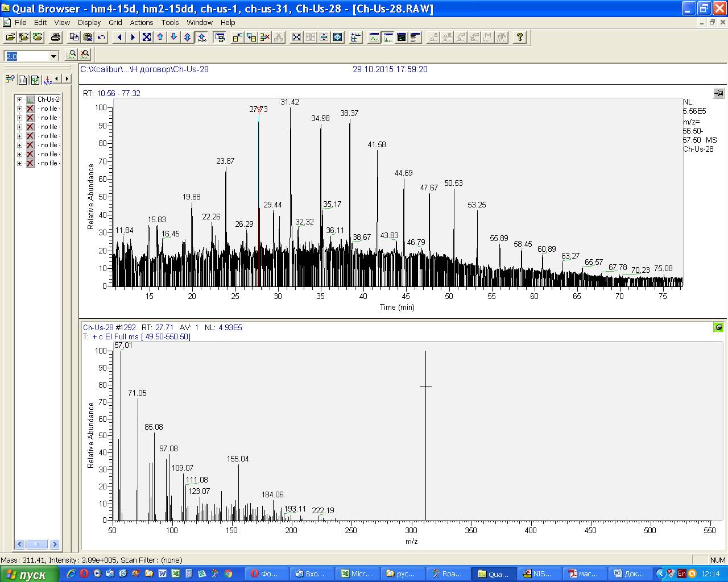Screen dimensions: 728x582
Task: Click the Undo arrow icon
Action: pos(101,38)
